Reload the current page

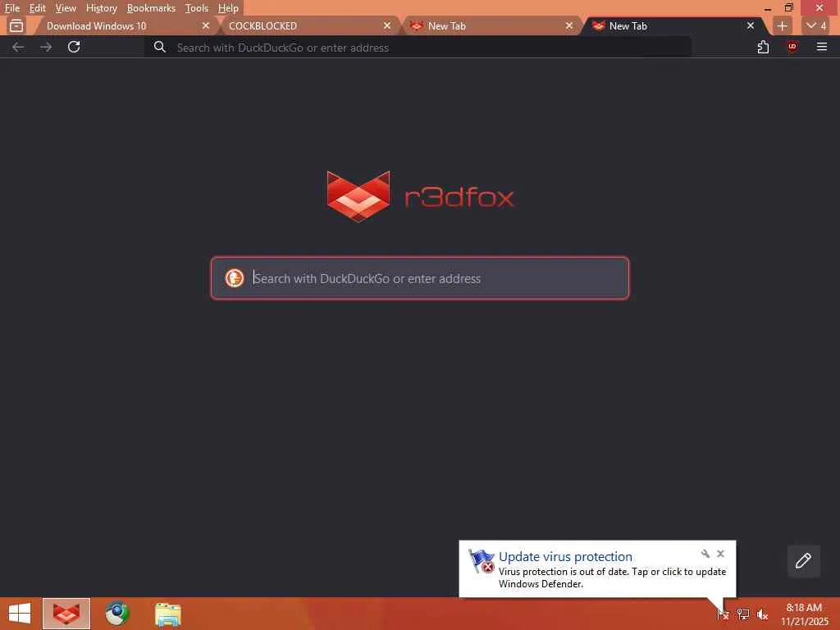(x=74, y=47)
